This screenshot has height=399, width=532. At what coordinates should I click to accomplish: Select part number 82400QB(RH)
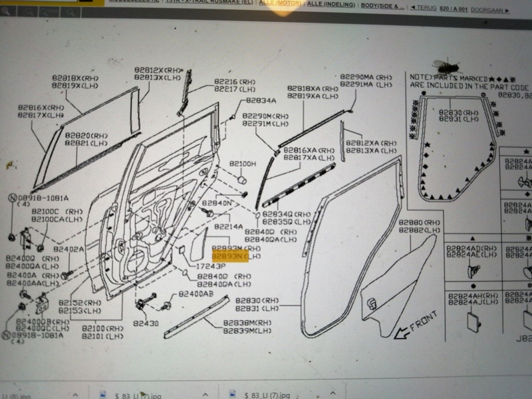(x=43, y=321)
